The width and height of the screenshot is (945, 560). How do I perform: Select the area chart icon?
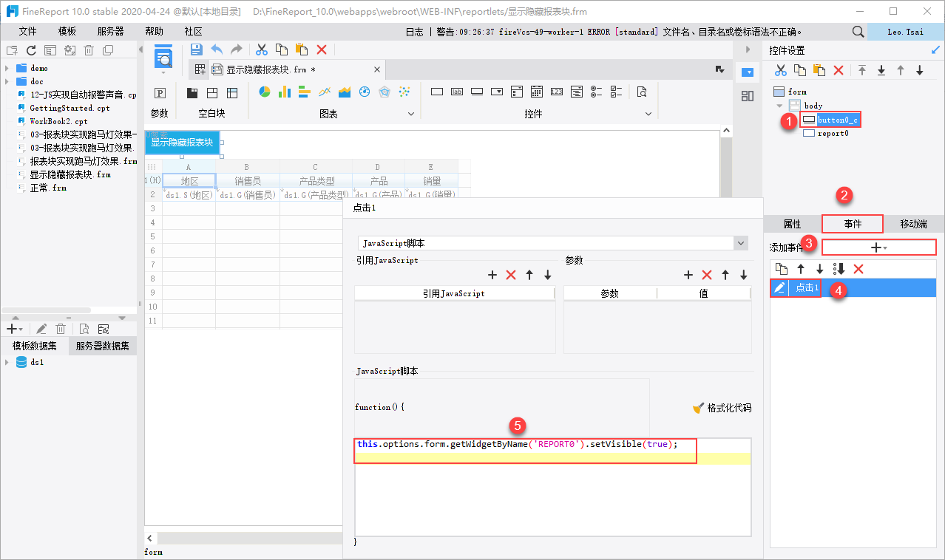pyautogui.click(x=344, y=92)
